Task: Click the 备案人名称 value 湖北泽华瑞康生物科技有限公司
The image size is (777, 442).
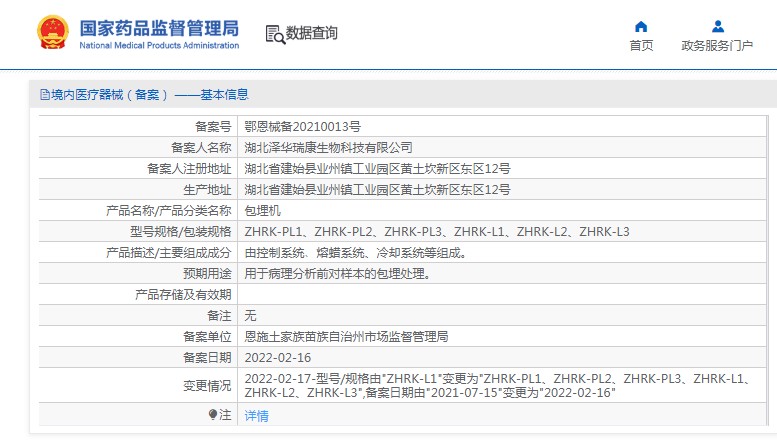Action: [328, 148]
